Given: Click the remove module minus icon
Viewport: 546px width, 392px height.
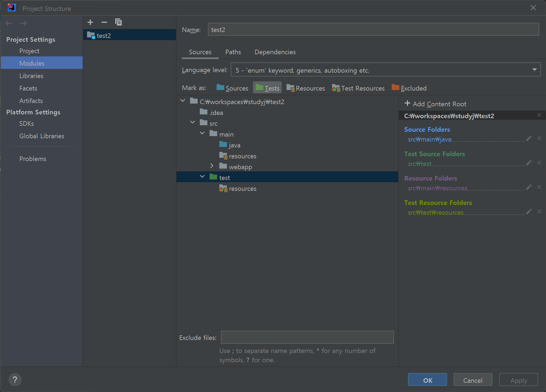Looking at the screenshot, I should click(x=104, y=22).
